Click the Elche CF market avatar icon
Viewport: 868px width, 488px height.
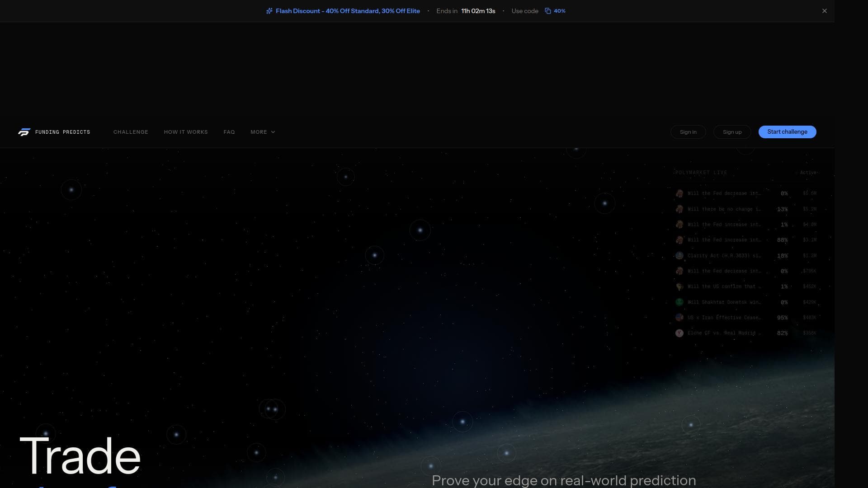679,333
